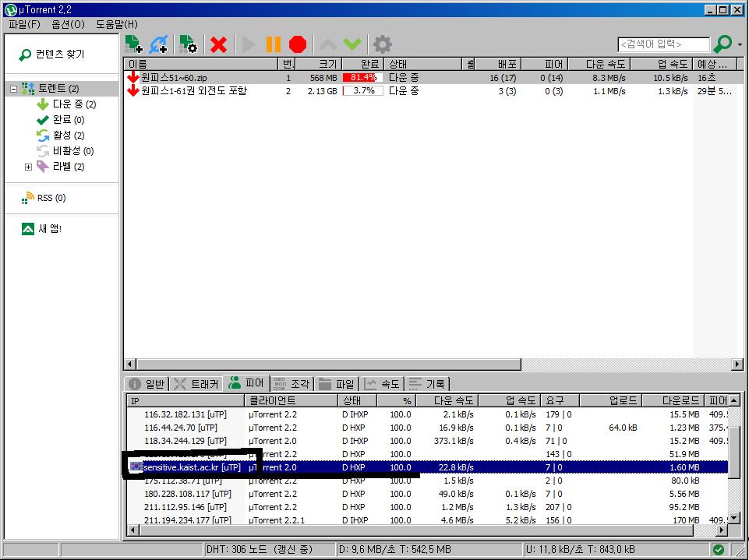Sort torrents by 크기 column header
The height and width of the screenshot is (560, 749).
(x=318, y=64)
